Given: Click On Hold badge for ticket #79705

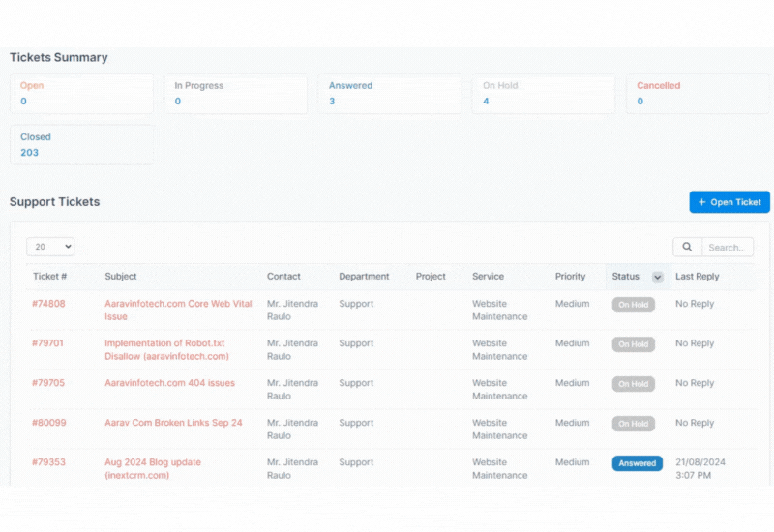Looking at the screenshot, I should coord(634,384).
